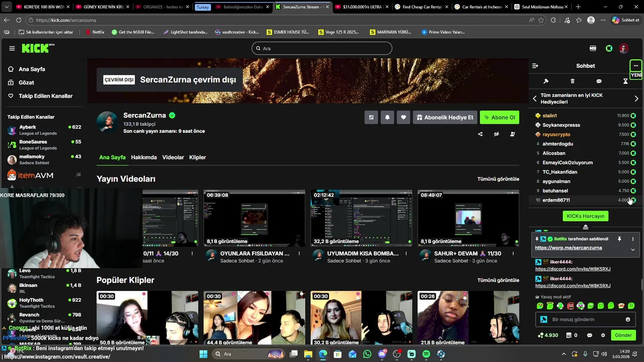Toggle notification bell for SercanZurna
The image size is (644, 362).
click(387, 117)
